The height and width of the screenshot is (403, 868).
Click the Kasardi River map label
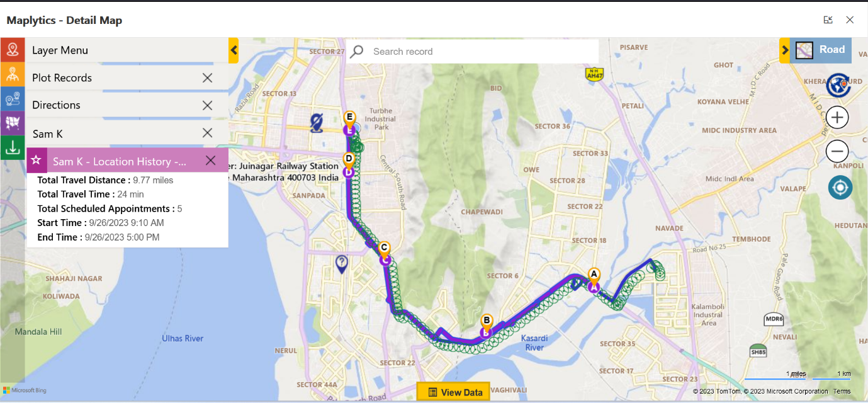[x=534, y=343]
